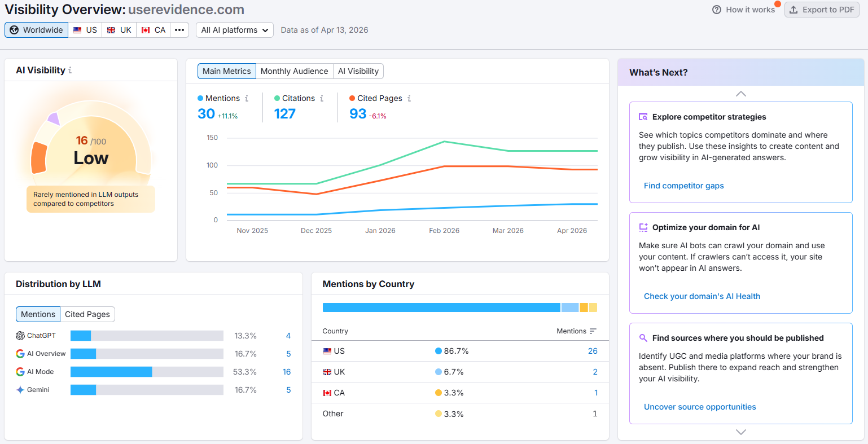This screenshot has height=444, width=868.
Task: Open UK mentions count 2
Action: coord(595,372)
